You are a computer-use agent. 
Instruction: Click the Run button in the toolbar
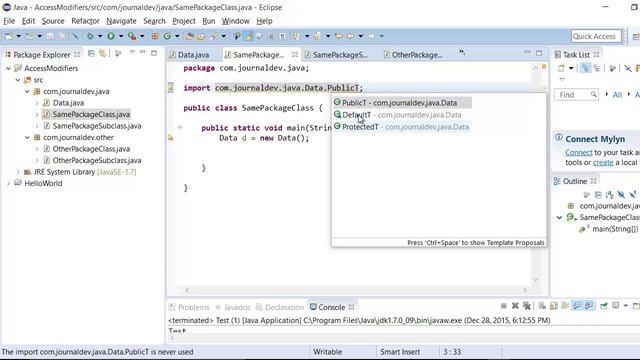pyautogui.click(x=111, y=36)
